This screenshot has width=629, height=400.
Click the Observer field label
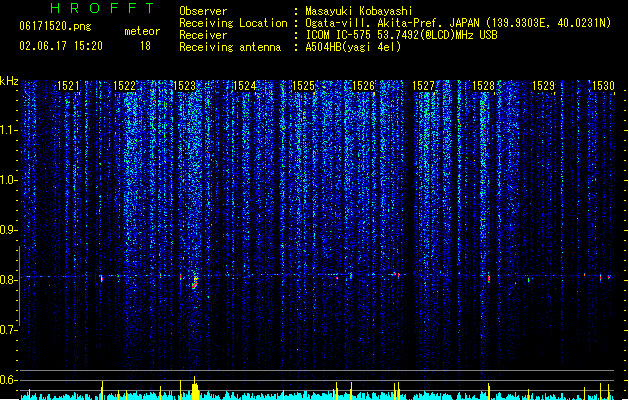(203, 11)
